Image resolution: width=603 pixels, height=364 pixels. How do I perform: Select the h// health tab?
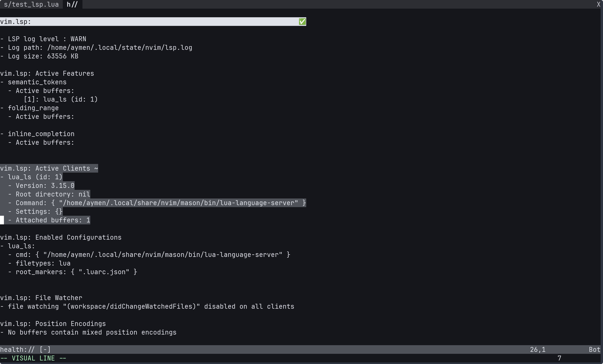click(72, 4)
